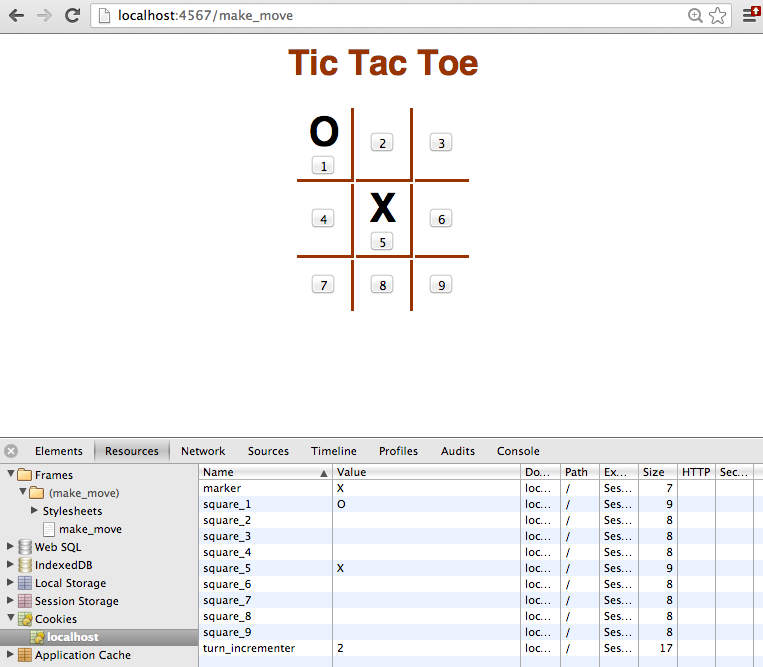Viewport: 763px width, 667px height.
Task: Bookmark page with the star icon
Action: coord(717,16)
